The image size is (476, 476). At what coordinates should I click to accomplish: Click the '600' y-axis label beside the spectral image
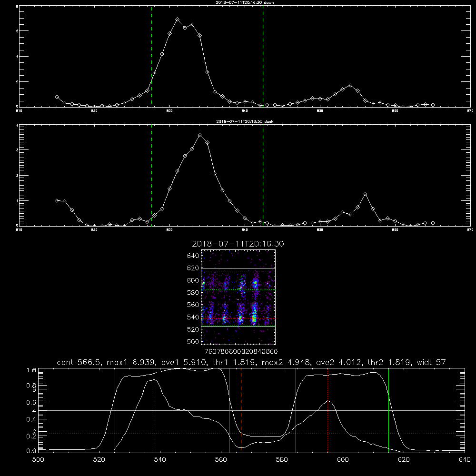193,280
